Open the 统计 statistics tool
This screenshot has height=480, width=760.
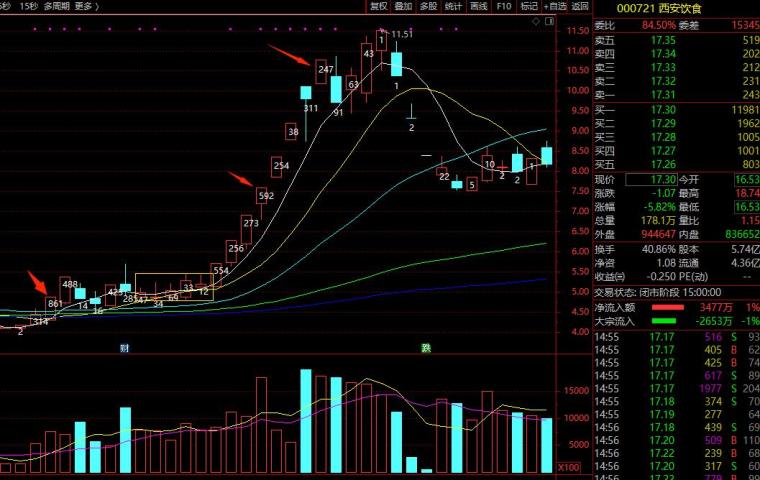[453, 6]
